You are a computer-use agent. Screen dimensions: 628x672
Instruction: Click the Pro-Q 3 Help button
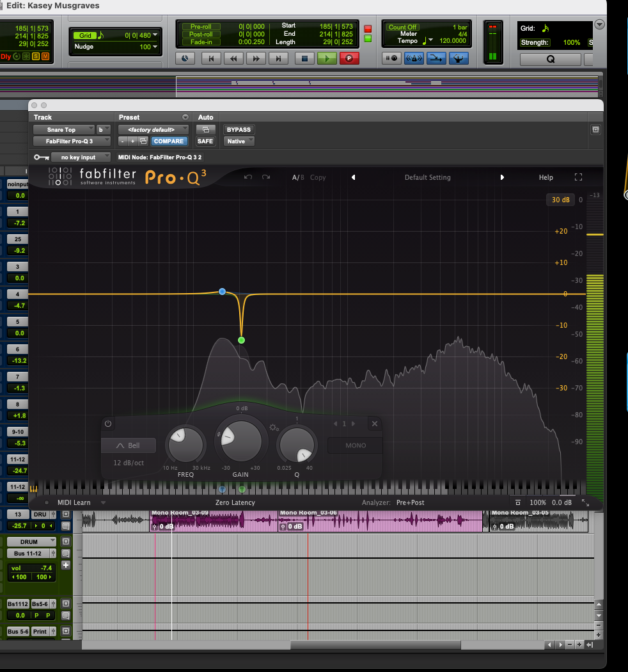546,177
